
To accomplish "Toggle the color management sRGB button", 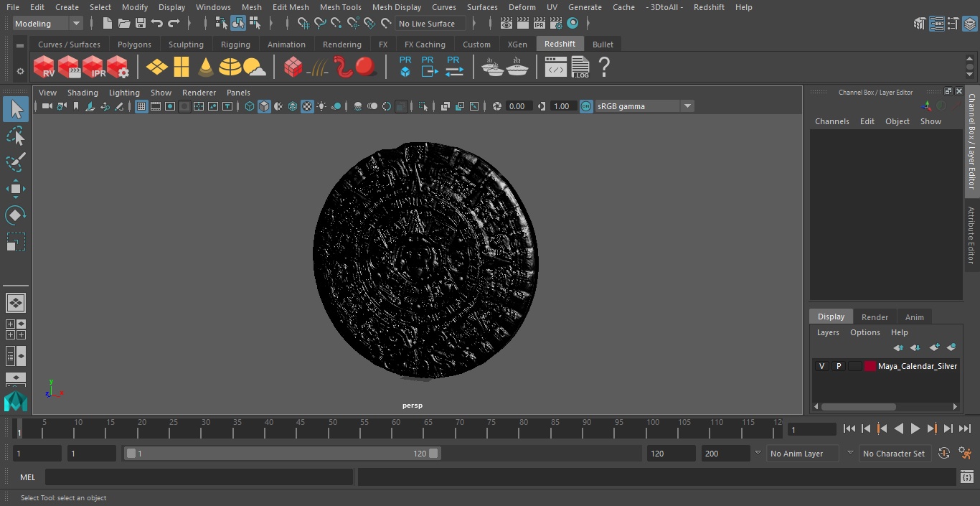I will pos(586,106).
